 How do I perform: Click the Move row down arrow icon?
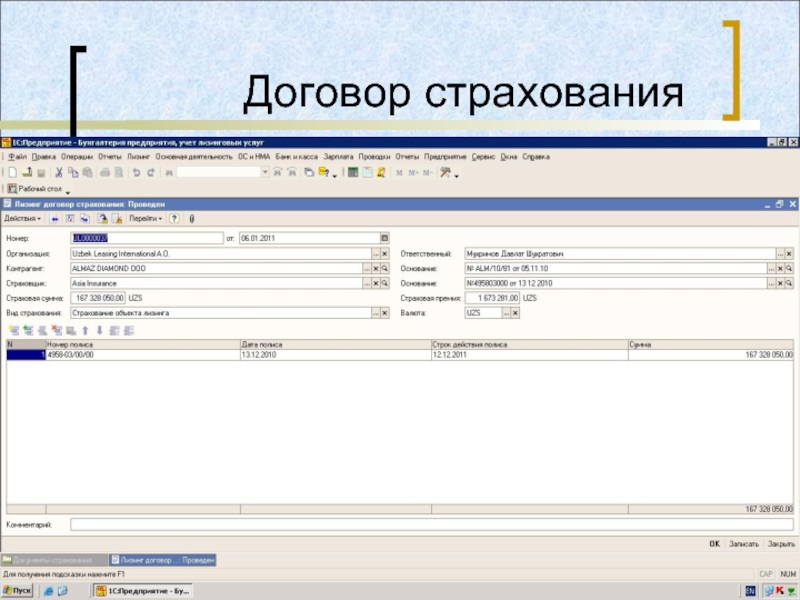tap(99, 331)
